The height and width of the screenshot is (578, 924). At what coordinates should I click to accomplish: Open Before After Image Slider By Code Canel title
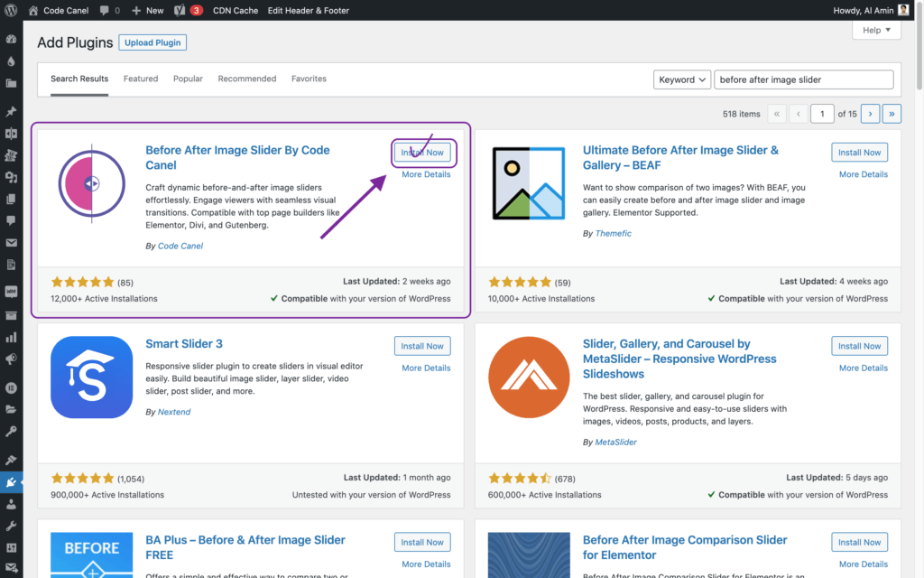(x=237, y=157)
